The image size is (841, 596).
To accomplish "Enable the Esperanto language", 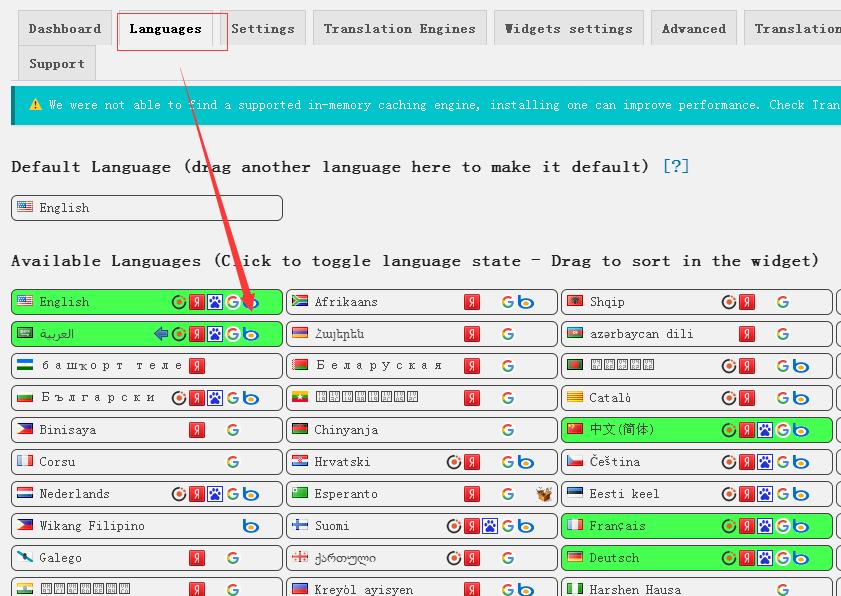I will tap(422, 494).
